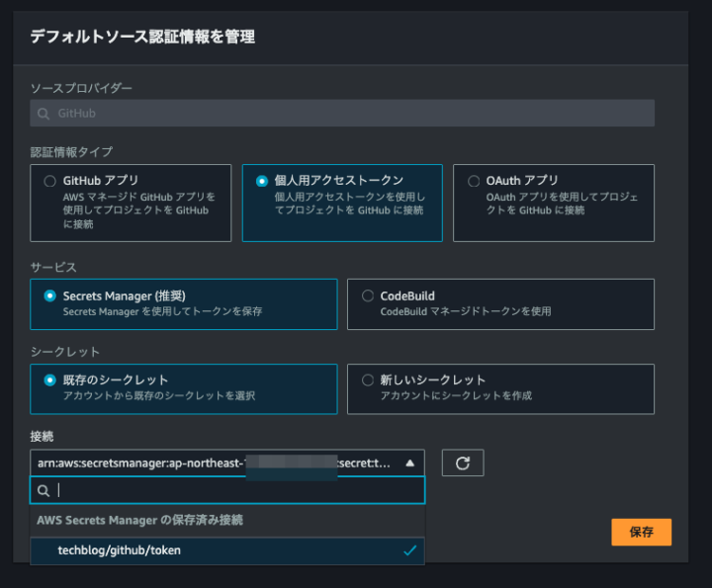712x588 pixels.
Task: Click the AWS Secrets Manager の保存済み接続 group header
Action: click(x=139, y=520)
